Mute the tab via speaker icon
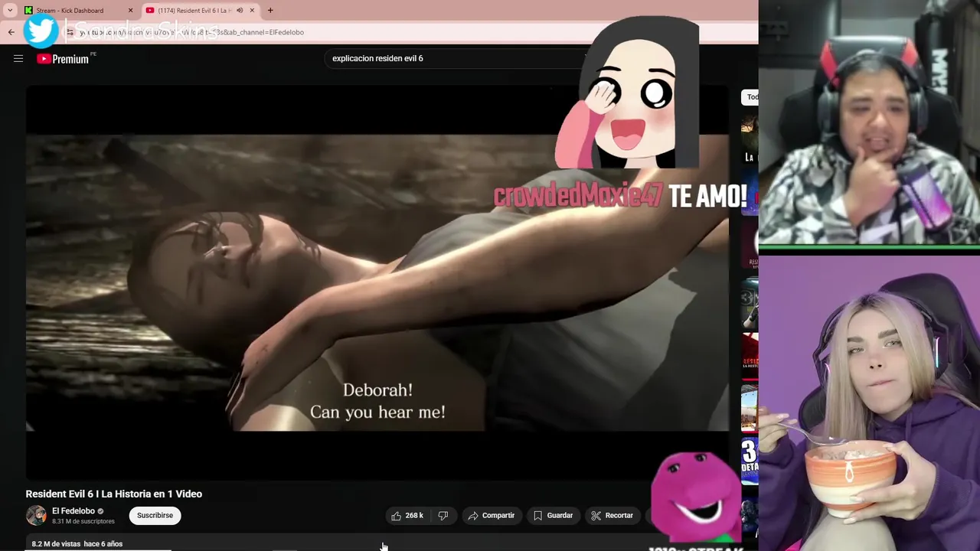This screenshot has height=551, width=980. (239, 11)
